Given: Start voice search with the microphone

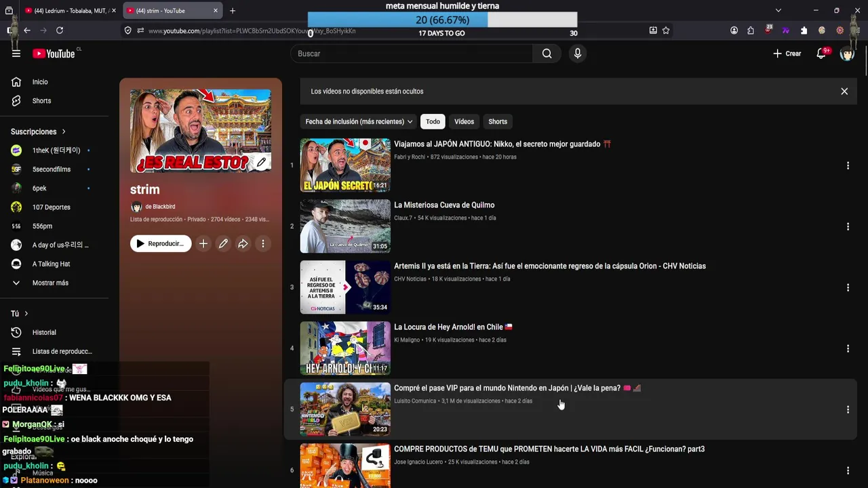Looking at the screenshot, I should point(577,54).
